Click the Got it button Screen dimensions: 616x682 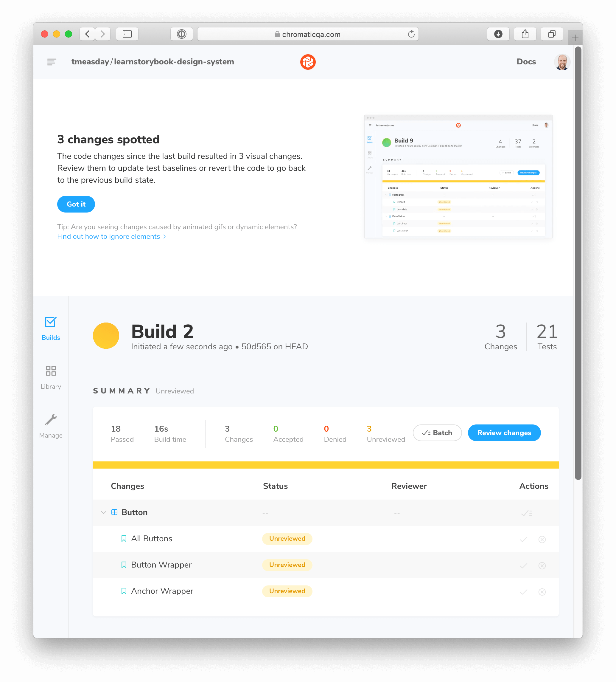(x=77, y=204)
